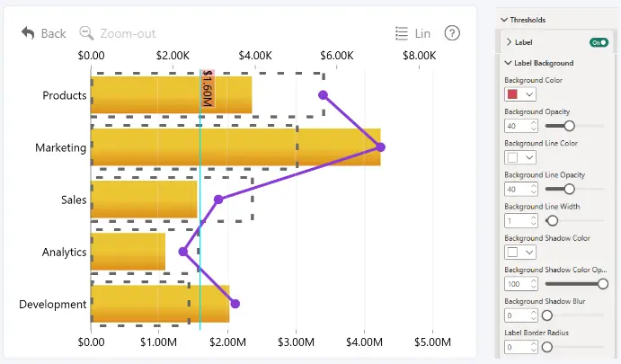Screen dimensions: 621x364
Task: Click the Marketing bar in the chart
Action: pyautogui.click(x=235, y=146)
